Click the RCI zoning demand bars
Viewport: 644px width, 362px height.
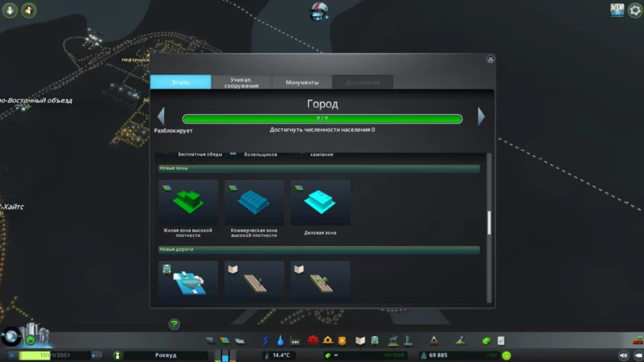tap(225, 355)
